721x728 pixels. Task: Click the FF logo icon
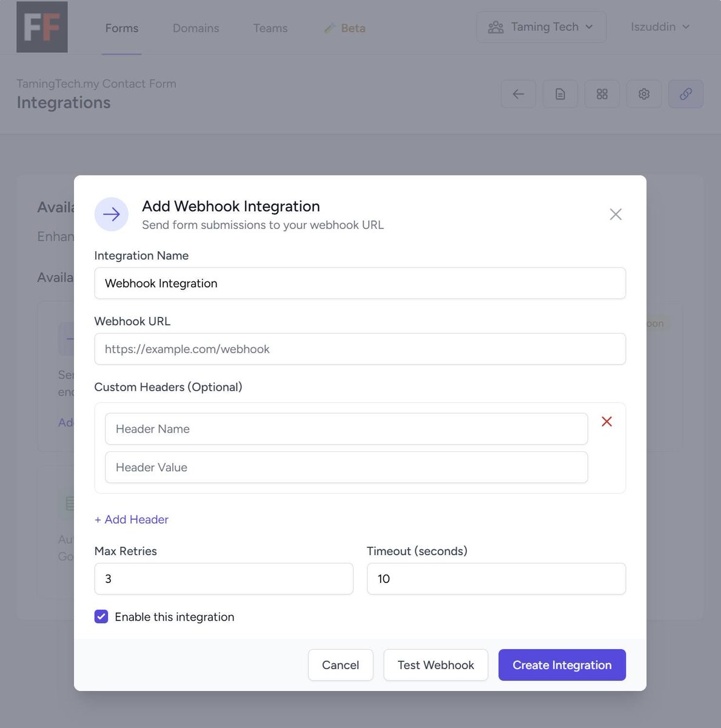pos(42,27)
